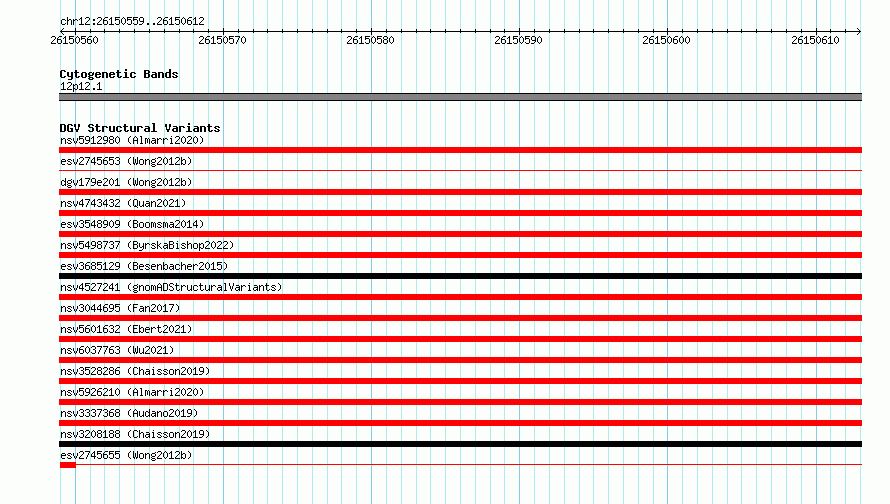890x504 pixels.
Task: Select ruler position 26150600
Action: (x=666, y=40)
